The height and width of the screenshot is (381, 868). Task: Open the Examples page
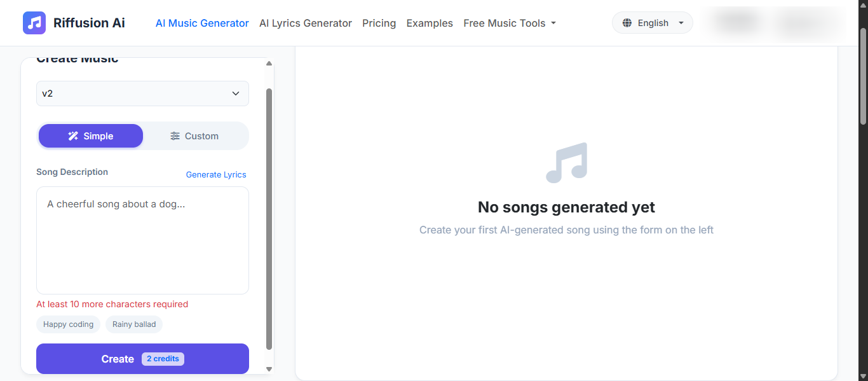pyautogui.click(x=430, y=23)
